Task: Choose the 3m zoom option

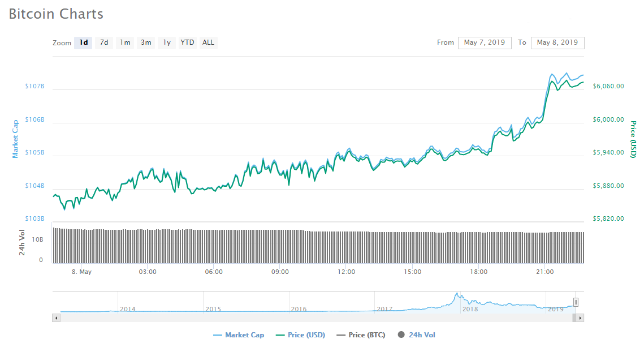Action: pyautogui.click(x=146, y=42)
